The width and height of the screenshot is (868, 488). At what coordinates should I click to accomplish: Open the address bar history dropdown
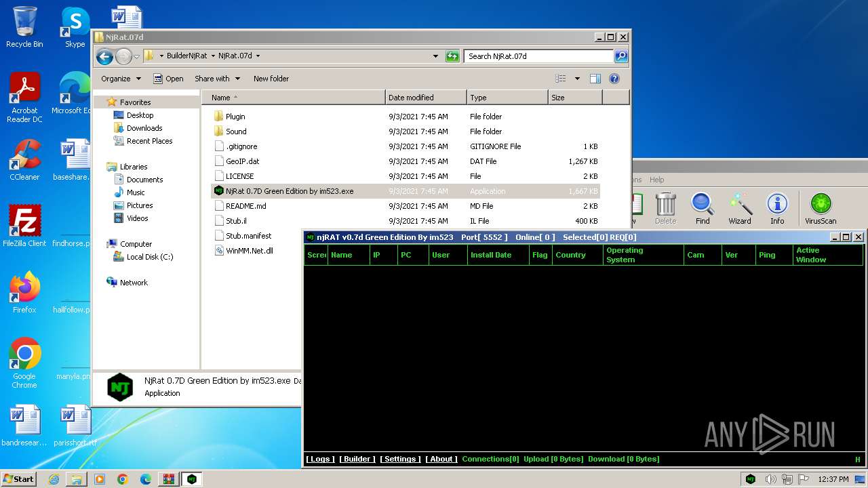[x=435, y=56]
